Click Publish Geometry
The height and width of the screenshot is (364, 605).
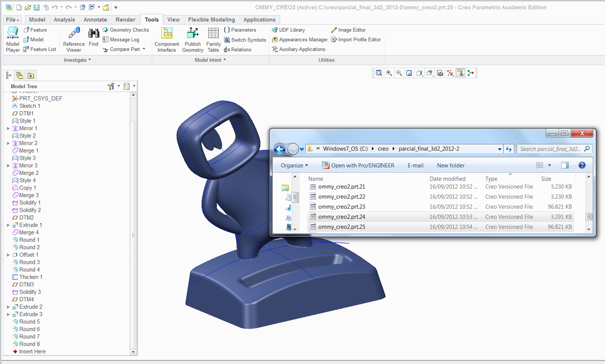click(x=192, y=40)
